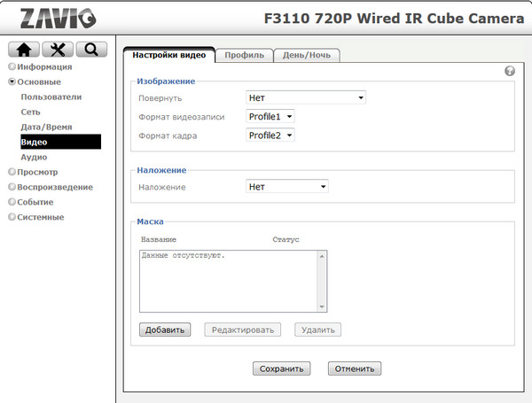Image resolution: width=532 pixels, height=403 pixels.
Task: Open the Повернуть dropdown
Action: tap(306, 97)
